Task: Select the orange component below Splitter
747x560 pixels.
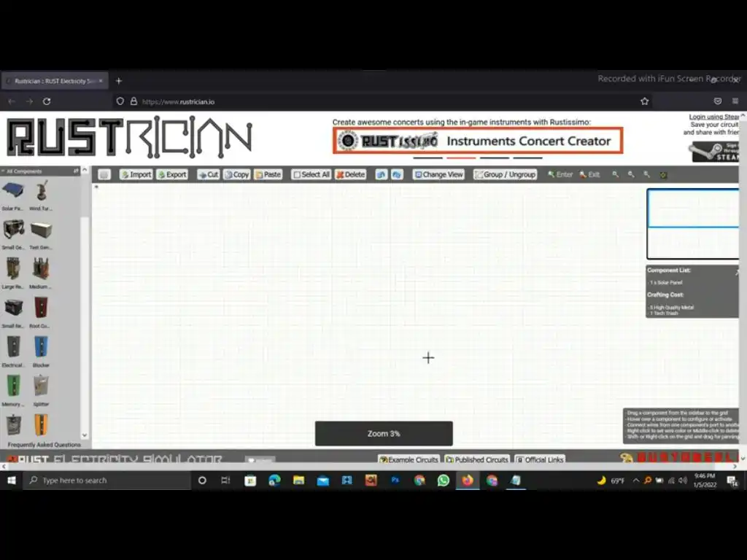Action: tap(41, 425)
